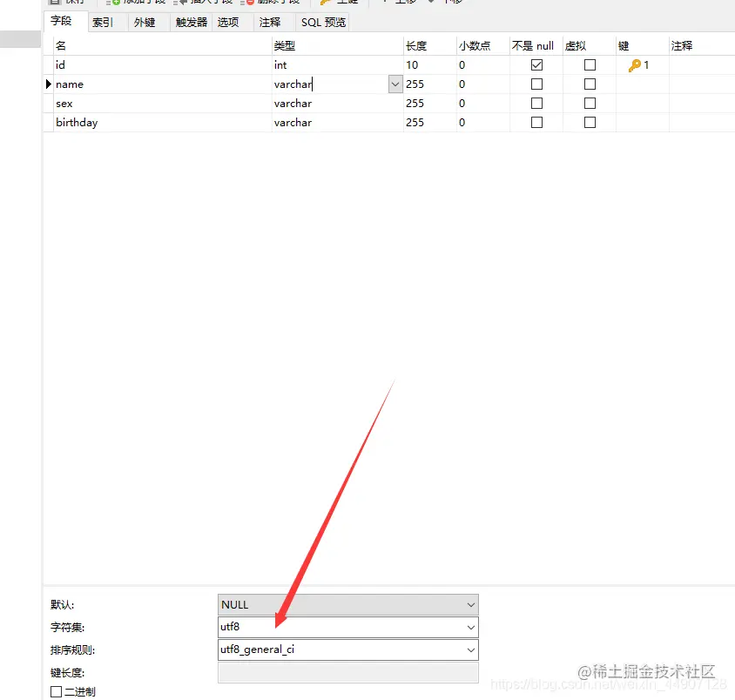The image size is (735, 700).
Task: Open the 排序规则 collation dropdown
Action: pyautogui.click(x=470, y=650)
